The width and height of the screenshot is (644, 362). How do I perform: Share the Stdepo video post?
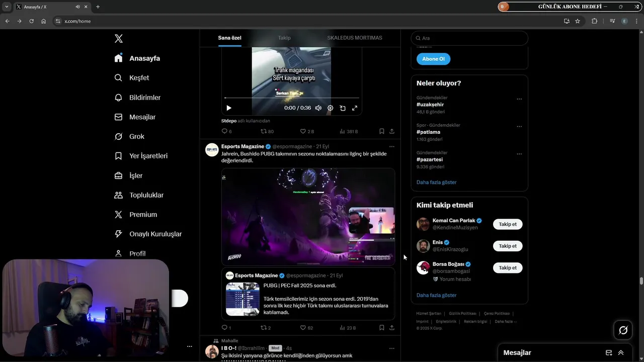coord(392,131)
